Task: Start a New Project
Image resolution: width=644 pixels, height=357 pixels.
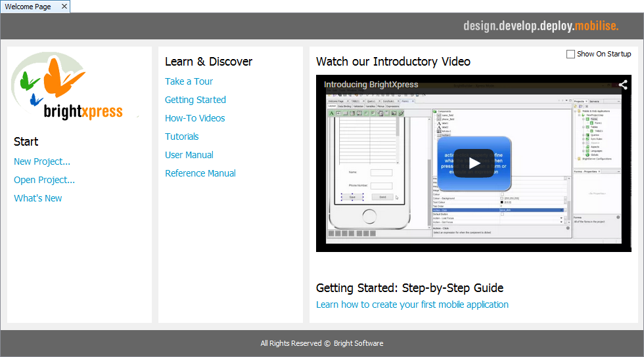Action: pyautogui.click(x=42, y=161)
